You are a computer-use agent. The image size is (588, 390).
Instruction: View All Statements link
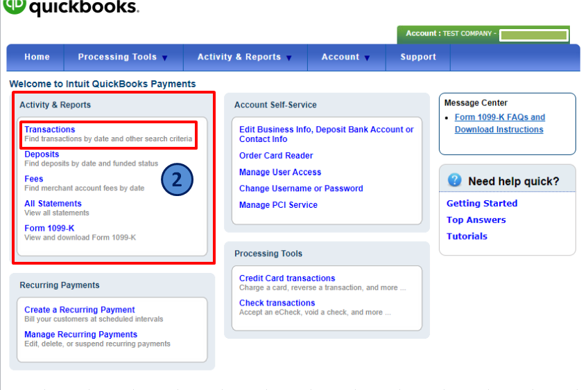pyautogui.click(x=53, y=204)
